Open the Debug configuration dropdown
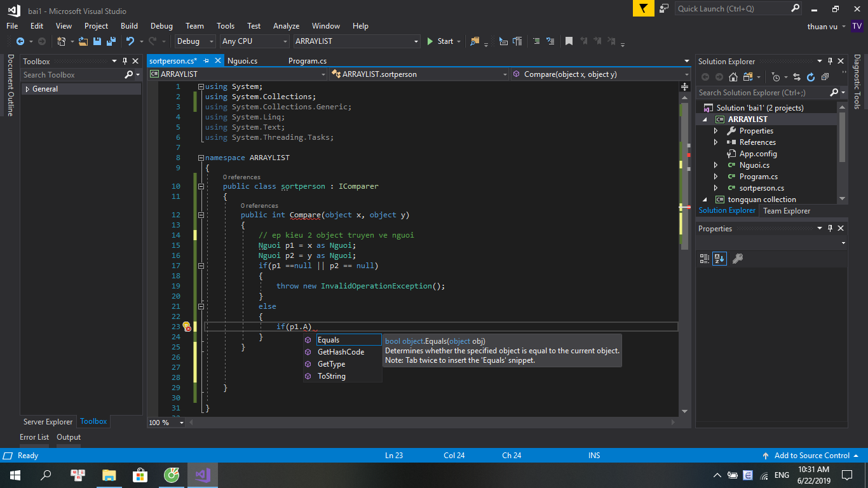This screenshot has height=488, width=868. (x=195, y=41)
